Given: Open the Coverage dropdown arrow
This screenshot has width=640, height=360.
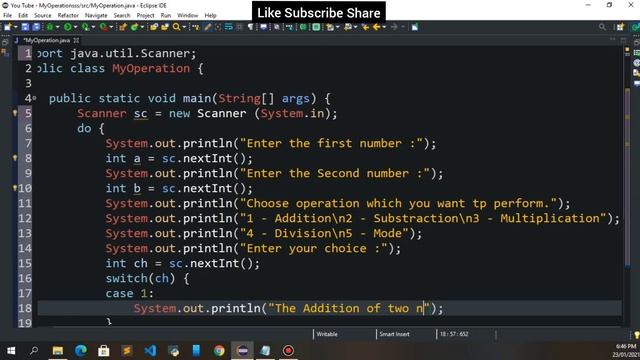Looking at the screenshot, I should pyautogui.click(x=93, y=27).
